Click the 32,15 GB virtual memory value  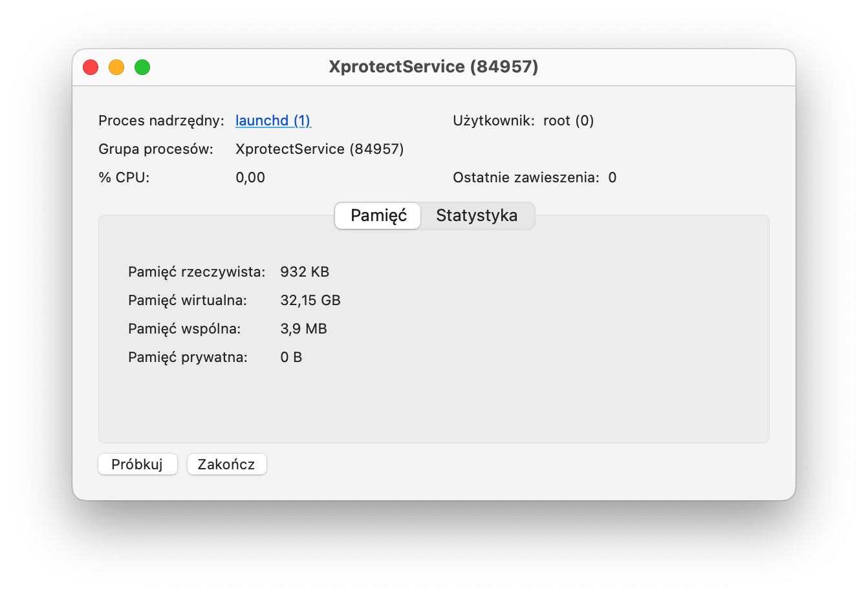point(310,301)
